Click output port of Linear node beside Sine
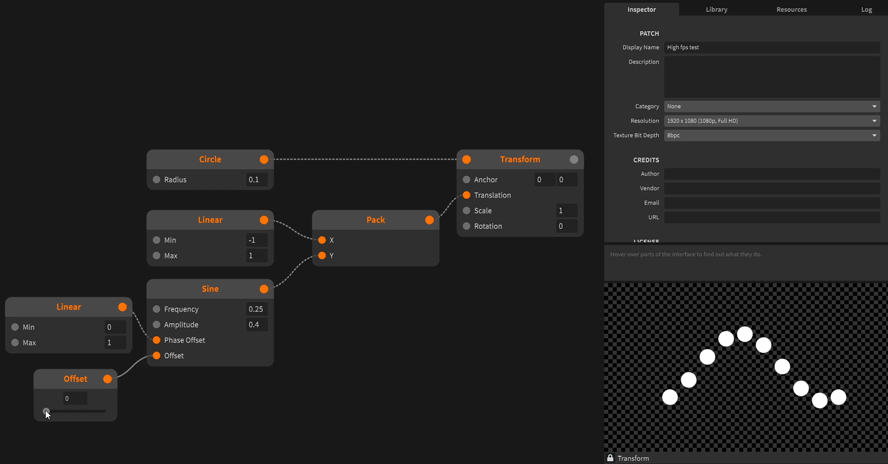This screenshot has width=888, height=464. [122, 307]
